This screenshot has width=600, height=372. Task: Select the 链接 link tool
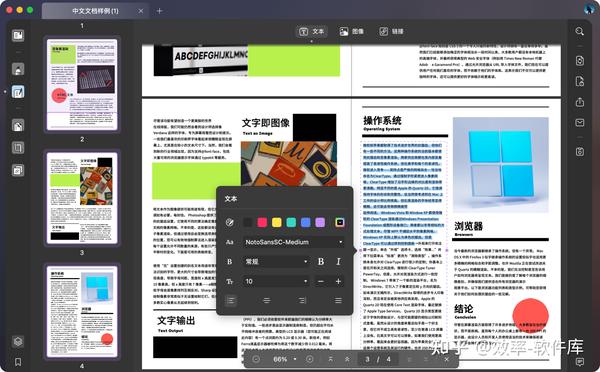coord(391,31)
